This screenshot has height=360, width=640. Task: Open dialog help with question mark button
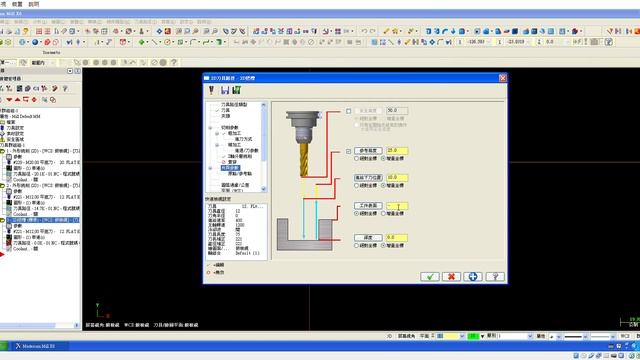(495, 277)
